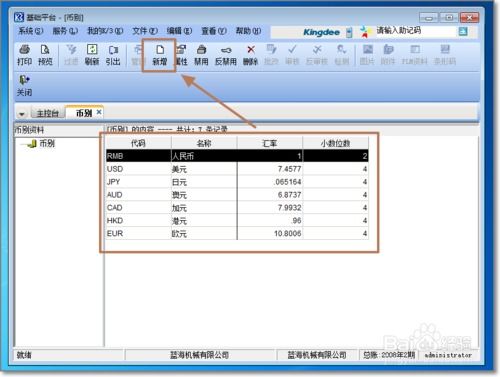Open the 文件(F) menu
The image size is (500, 377).
[145, 31]
